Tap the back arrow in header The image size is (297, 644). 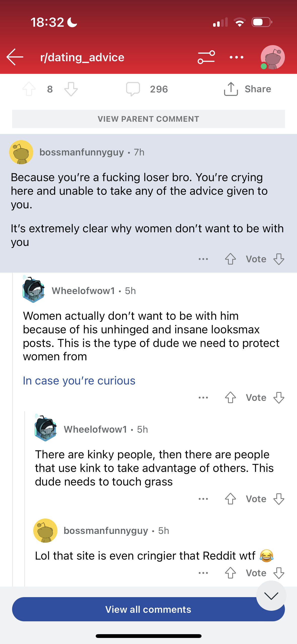pos(15,57)
